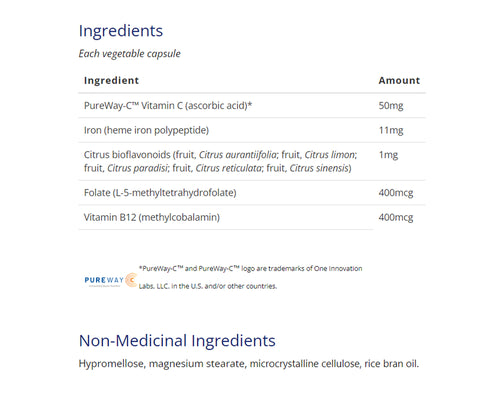Viewport: 500px width, 400px height.
Task: Click the Ingredient column header
Action: (111, 80)
